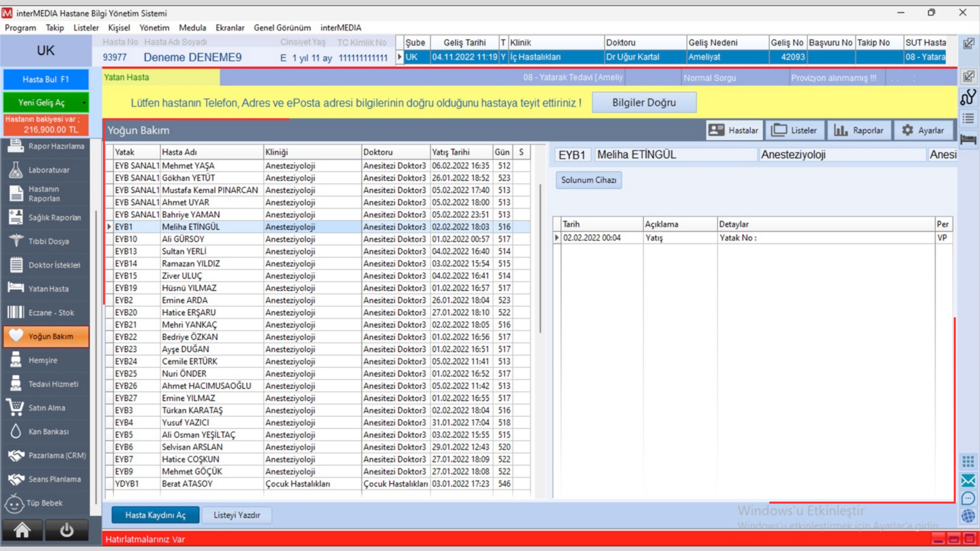
Task: Open Satın Alma shopping cart module
Action: 46,408
